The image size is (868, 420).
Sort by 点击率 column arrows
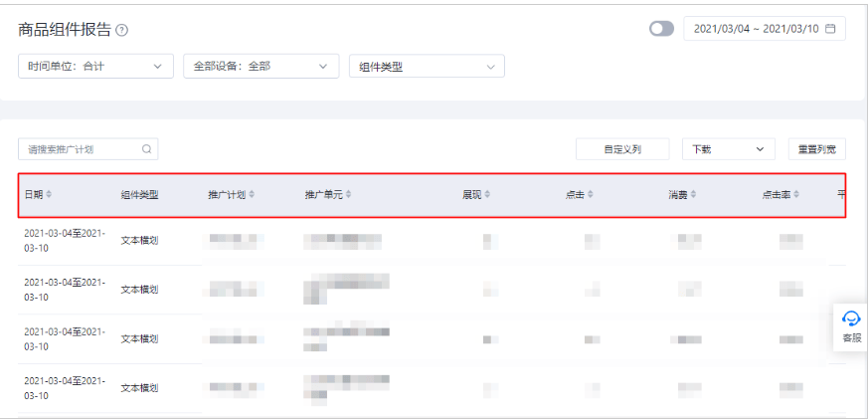796,194
